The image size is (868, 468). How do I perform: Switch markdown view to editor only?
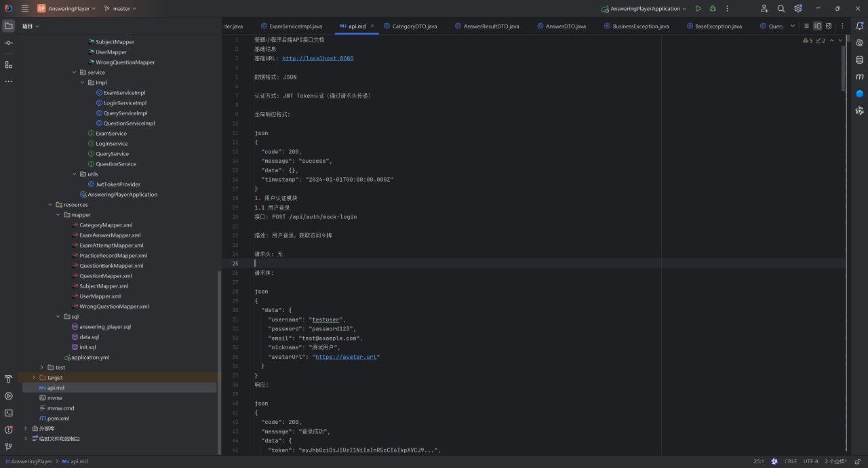[x=806, y=26]
